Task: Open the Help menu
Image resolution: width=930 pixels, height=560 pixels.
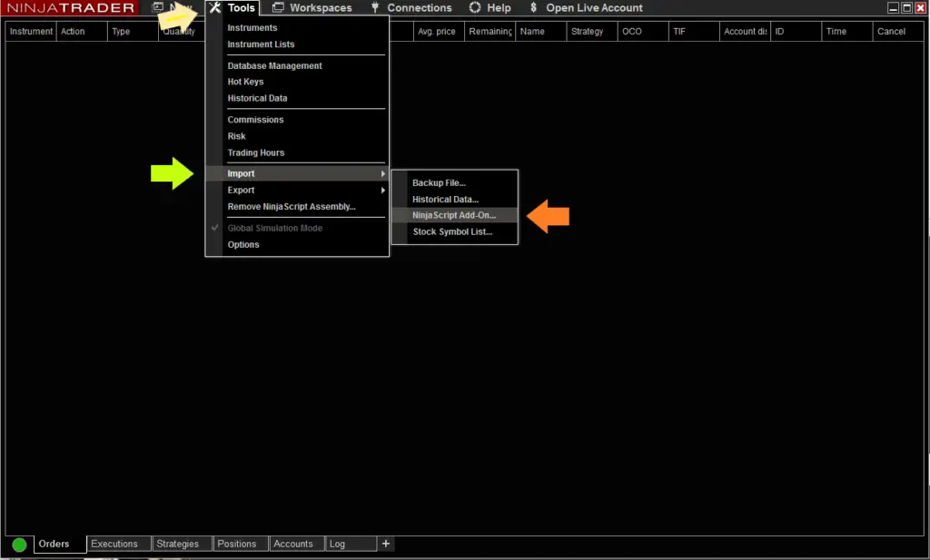Action: [x=499, y=7]
